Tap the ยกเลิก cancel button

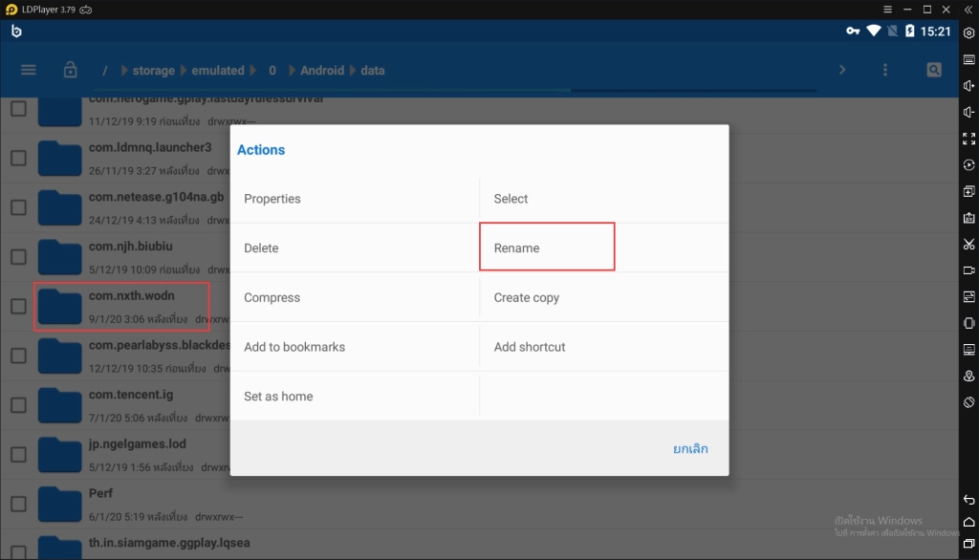[690, 448]
